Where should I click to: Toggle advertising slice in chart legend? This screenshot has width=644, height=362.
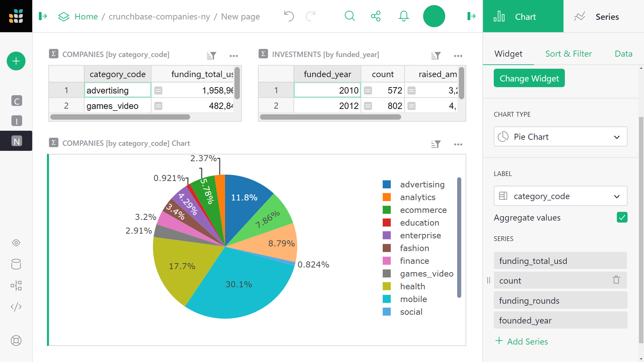coord(422,184)
